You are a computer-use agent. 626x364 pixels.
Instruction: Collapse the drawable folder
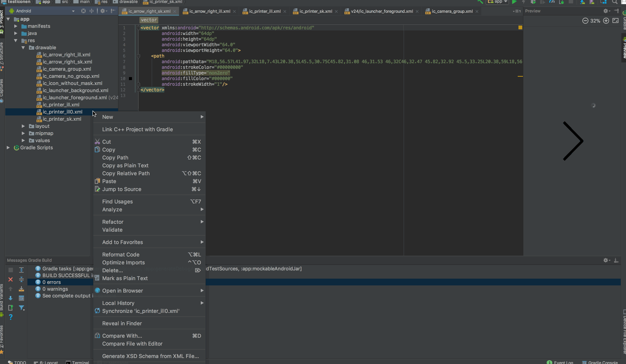(23, 48)
